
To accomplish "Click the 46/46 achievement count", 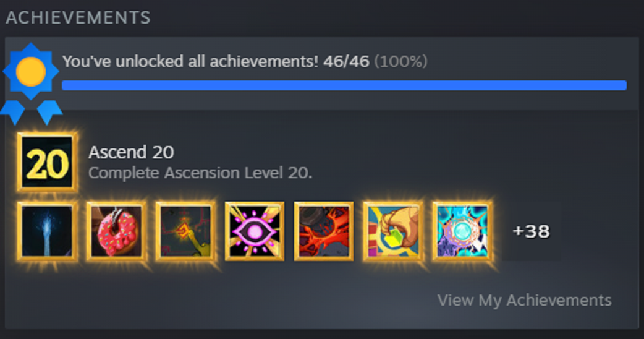I will [346, 62].
